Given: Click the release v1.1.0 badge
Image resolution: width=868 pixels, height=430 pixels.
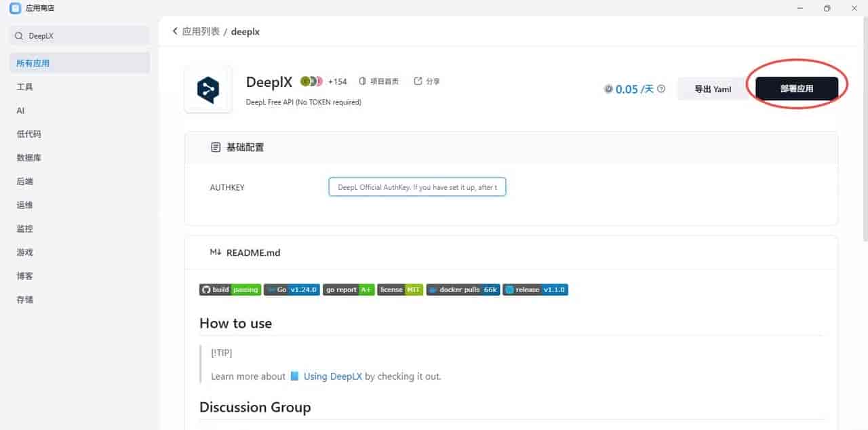Looking at the screenshot, I should tap(535, 290).
